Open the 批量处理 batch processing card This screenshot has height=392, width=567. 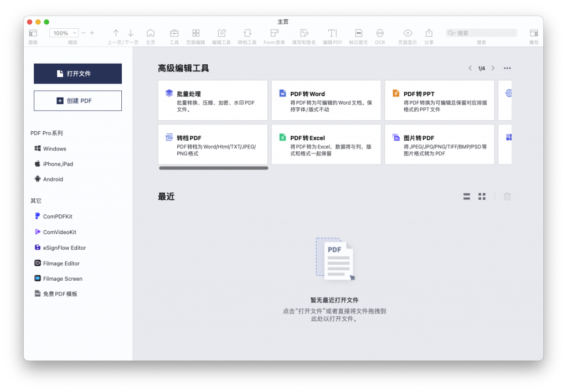click(x=213, y=100)
